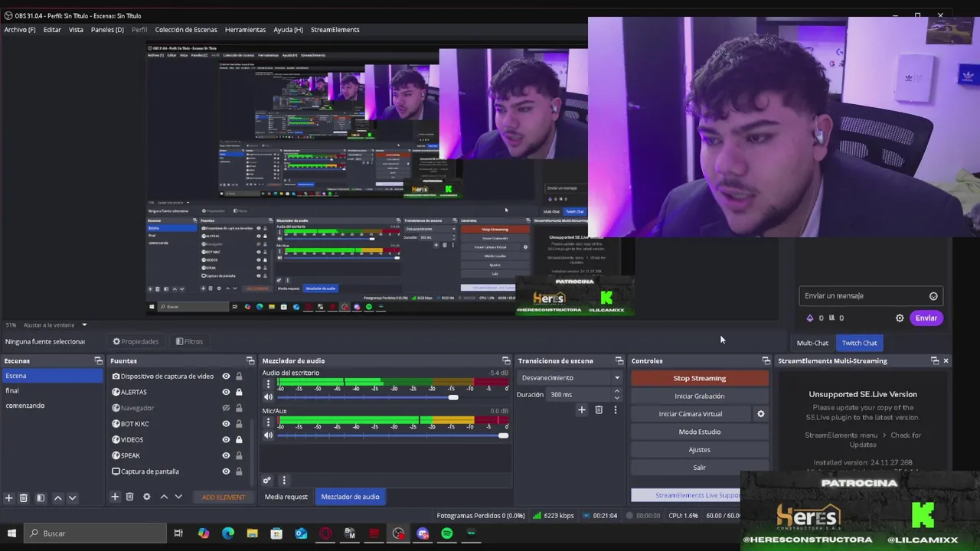Enable Modo Estudio
The image size is (980, 551).
[699, 432]
